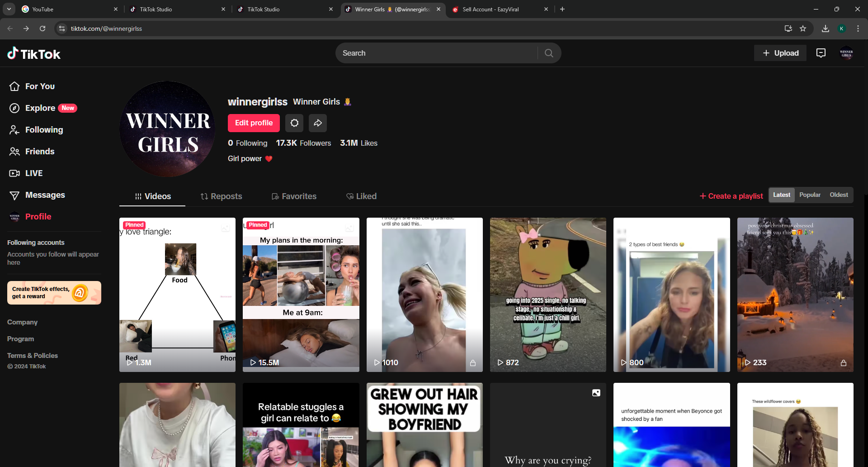The height and width of the screenshot is (467, 868).
Task: Click the install app icon in address bar
Action: (x=788, y=29)
